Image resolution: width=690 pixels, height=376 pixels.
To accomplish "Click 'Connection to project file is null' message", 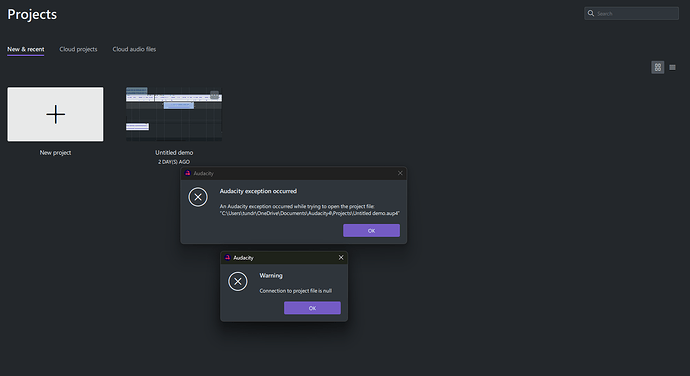I will 296,291.
